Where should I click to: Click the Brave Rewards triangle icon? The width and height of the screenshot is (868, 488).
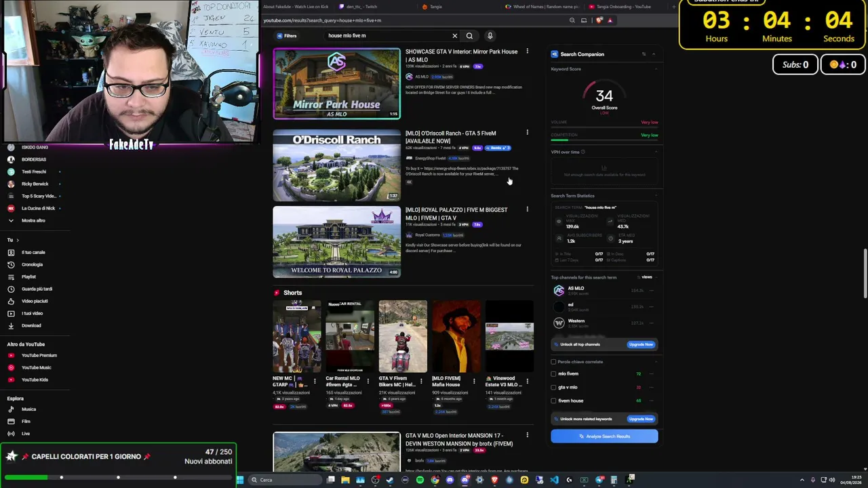pyautogui.click(x=610, y=20)
